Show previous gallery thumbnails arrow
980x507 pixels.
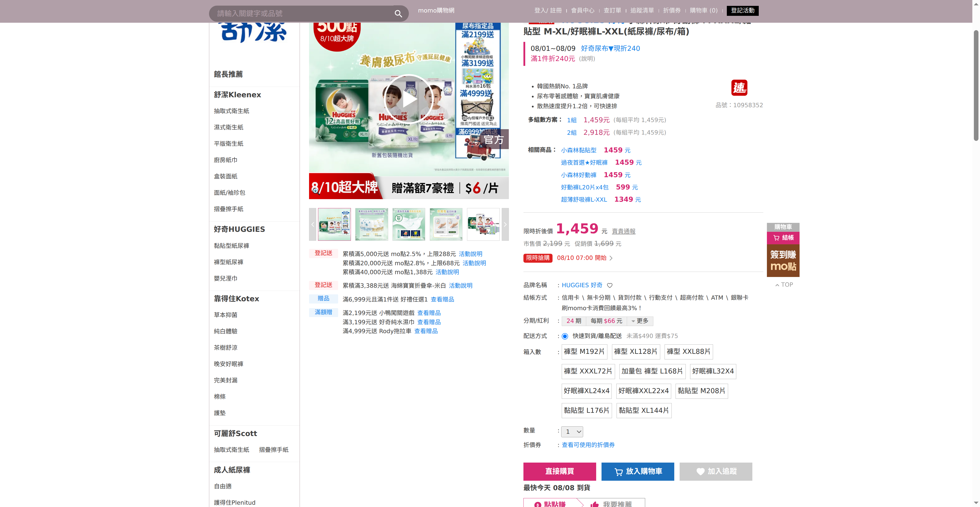tap(312, 224)
